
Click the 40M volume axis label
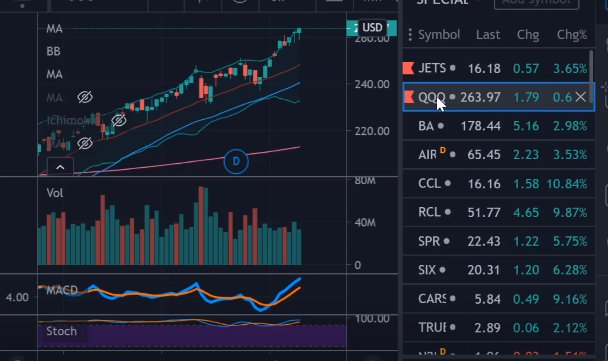[x=365, y=223]
